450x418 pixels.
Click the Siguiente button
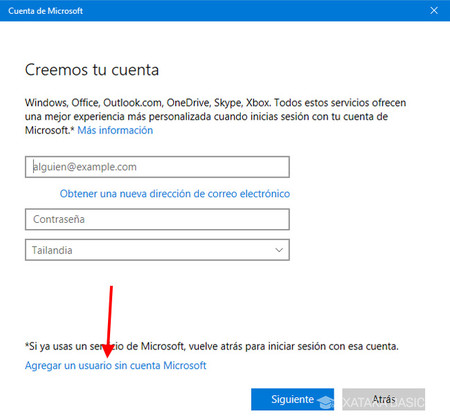click(292, 399)
